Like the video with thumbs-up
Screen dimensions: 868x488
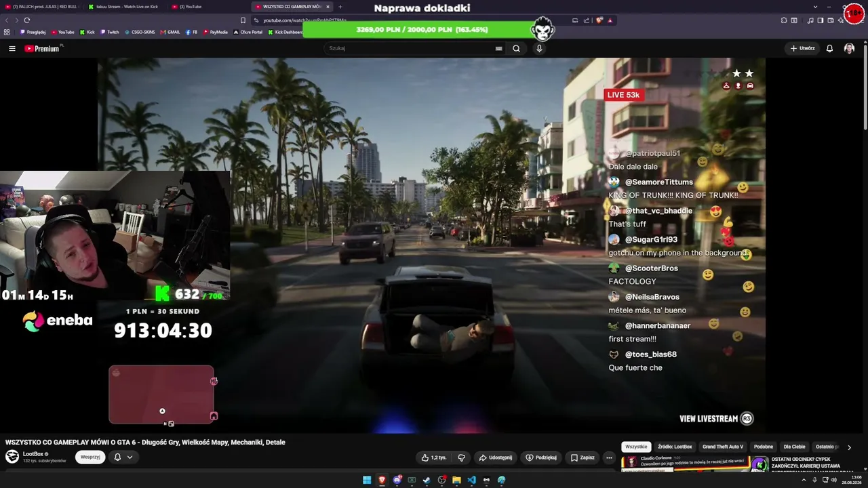pos(433,457)
